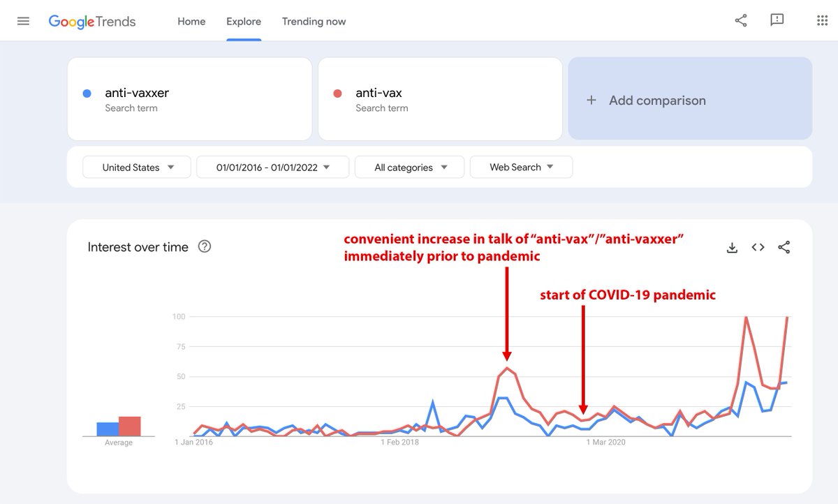Expand the All categories dropdown
The image size is (838, 504).
point(409,167)
